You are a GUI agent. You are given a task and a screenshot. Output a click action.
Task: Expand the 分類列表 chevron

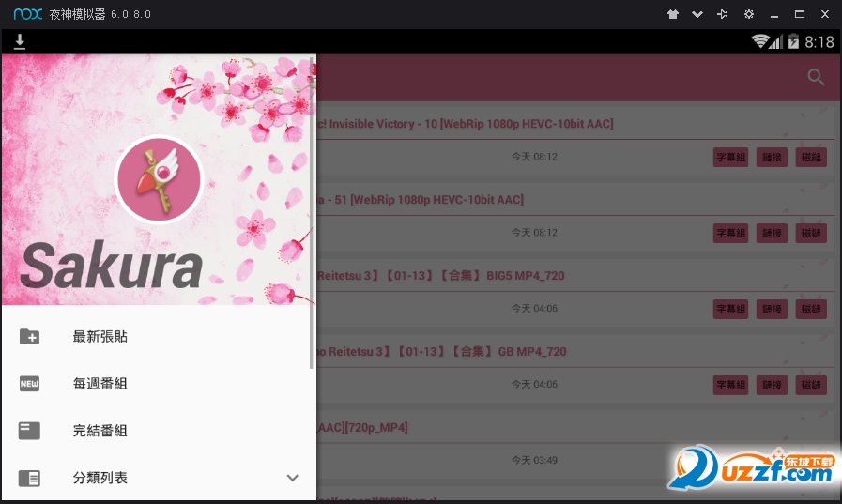click(x=292, y=478)
